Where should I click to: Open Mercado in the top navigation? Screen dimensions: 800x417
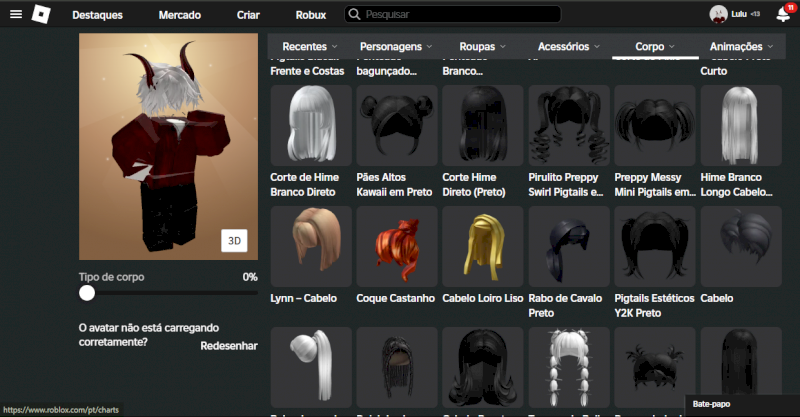click(x=180, y=15)
